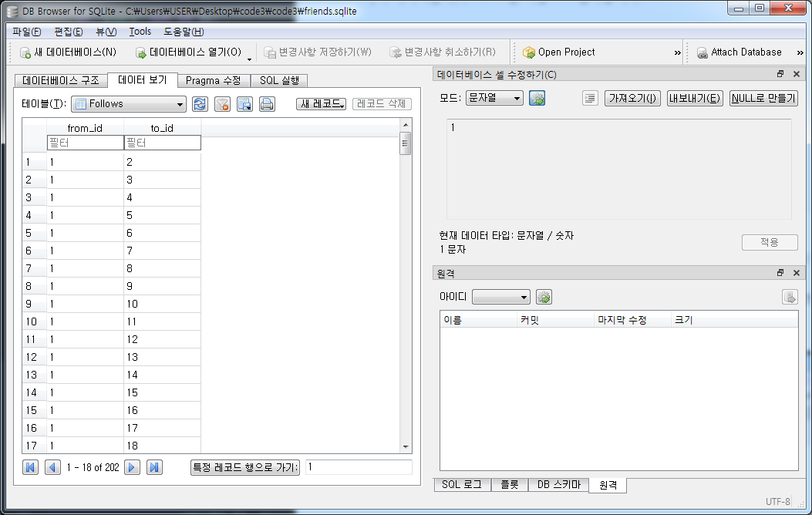Image resolution: width=812 pixels, height=515 pixels.
Task: Click Open Project in the toolbar
Action: tap(559, 52)
